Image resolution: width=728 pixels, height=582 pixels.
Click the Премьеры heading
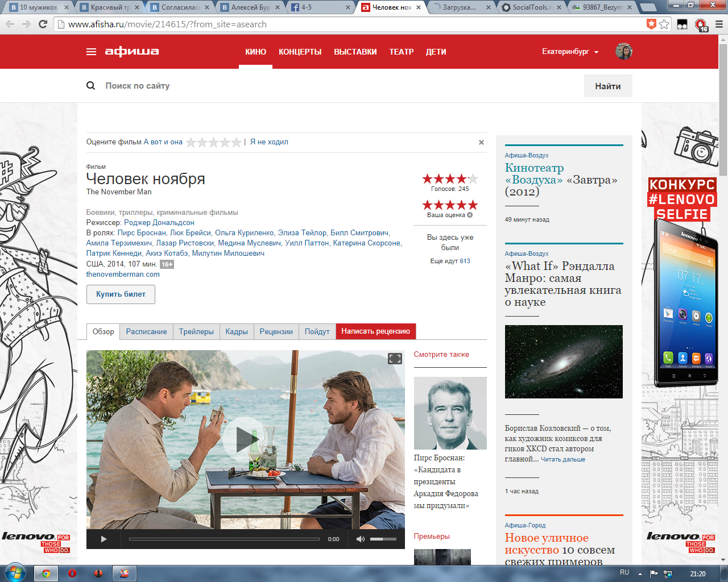click(432, 536)
